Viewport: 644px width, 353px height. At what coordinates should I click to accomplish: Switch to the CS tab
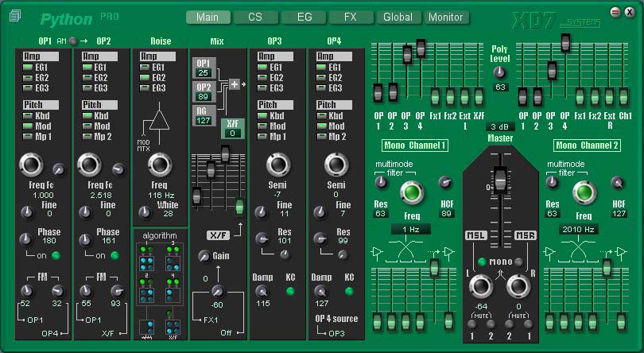click(x=255, y=17)
